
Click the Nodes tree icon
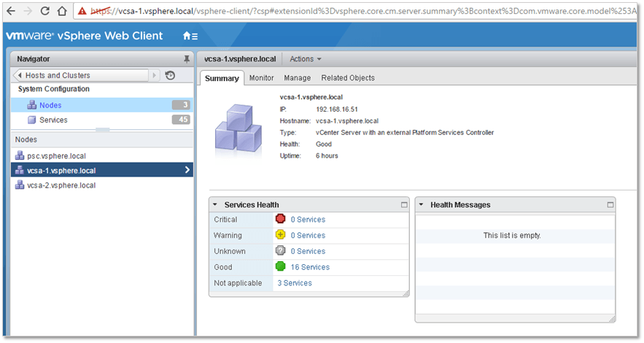coord(31,105)
